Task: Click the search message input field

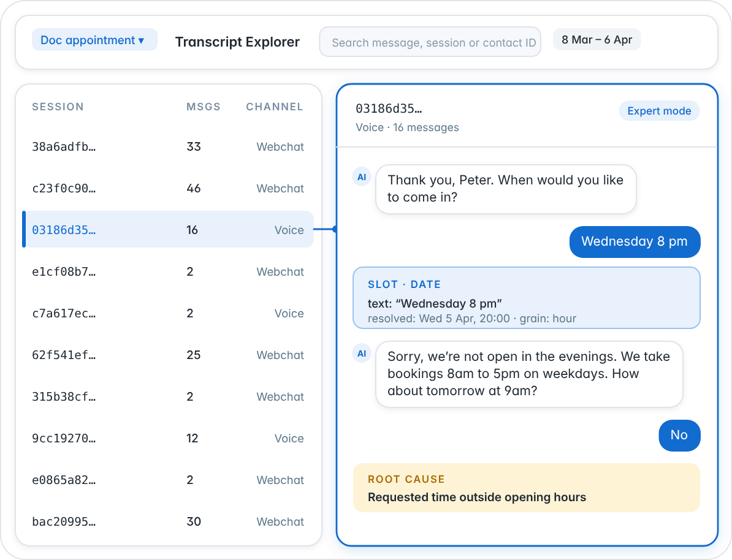Action: click(430, 42)
